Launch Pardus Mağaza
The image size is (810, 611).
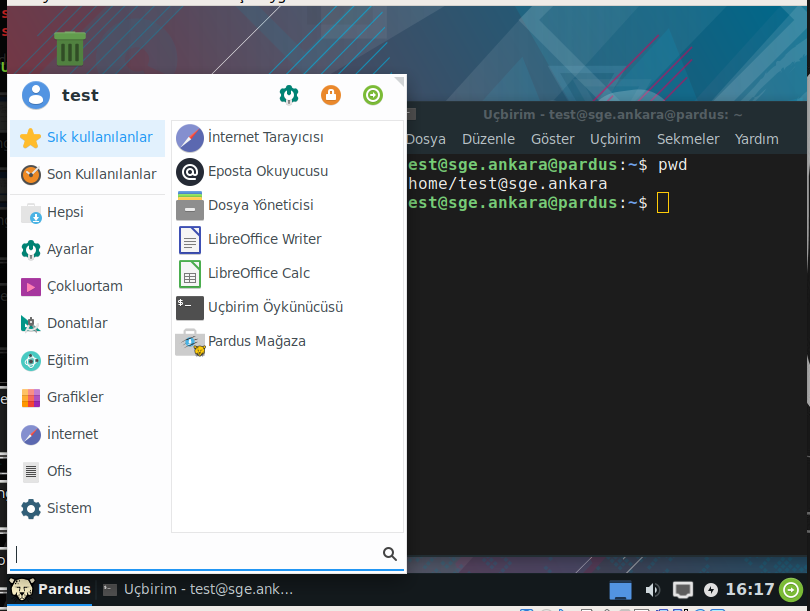pyautogui.click(x=287, y=342)
